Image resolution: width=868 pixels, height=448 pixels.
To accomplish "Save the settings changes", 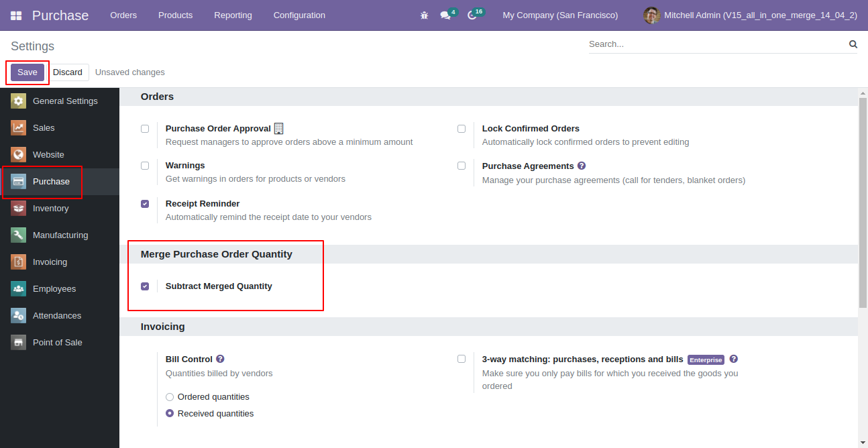I will (x=28, y=72).
